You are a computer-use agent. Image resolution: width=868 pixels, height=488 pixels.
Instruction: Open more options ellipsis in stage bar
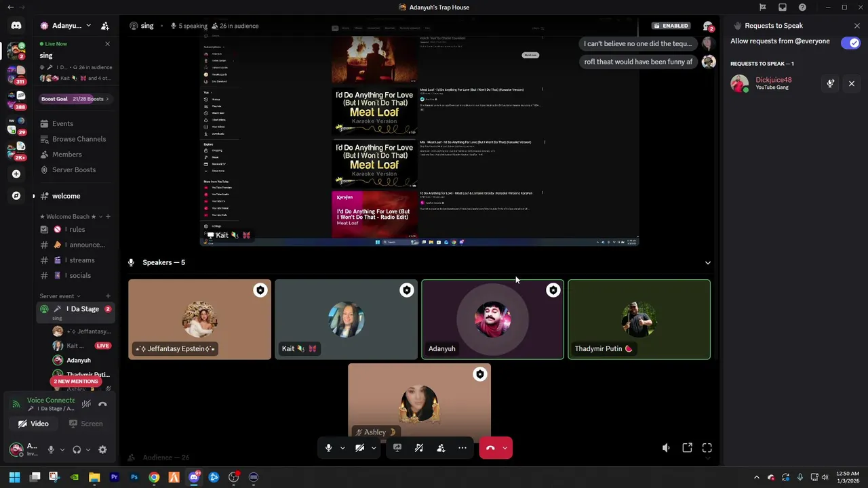[x=462, y=448]
